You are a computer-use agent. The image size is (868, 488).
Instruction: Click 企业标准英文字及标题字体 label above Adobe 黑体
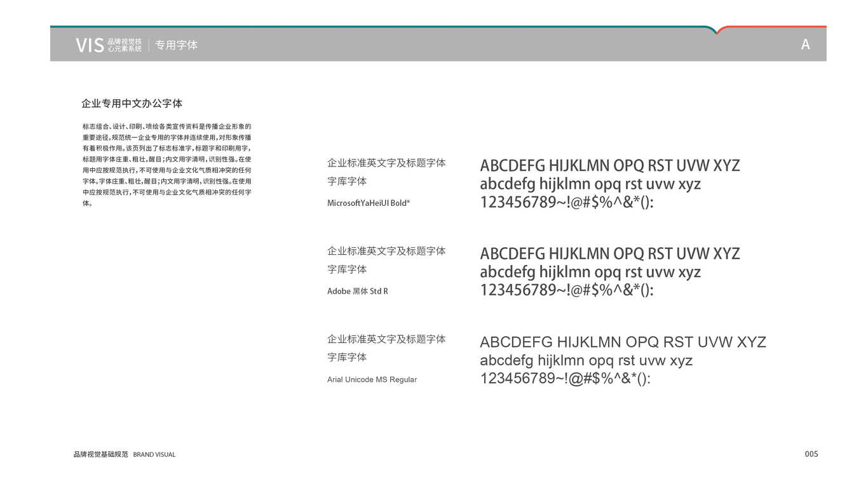click(x=386, y=251)
